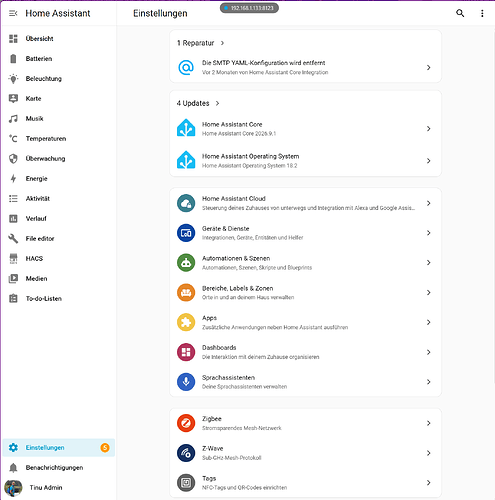This screenshot has width=495, height=500.
Task: Open To-do-Listen in the sidebar
Action: (x=58, y=299)
